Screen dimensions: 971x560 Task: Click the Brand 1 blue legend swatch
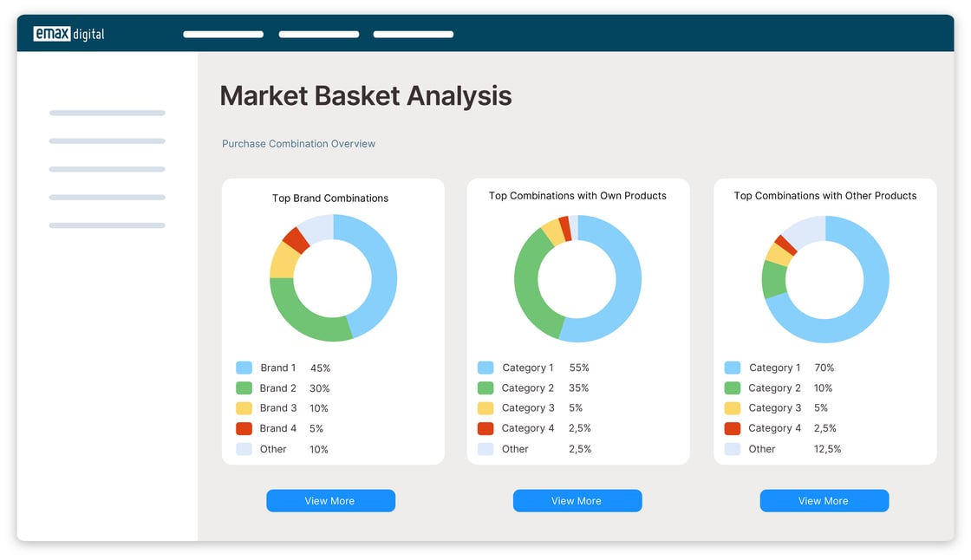click(244, 368)
